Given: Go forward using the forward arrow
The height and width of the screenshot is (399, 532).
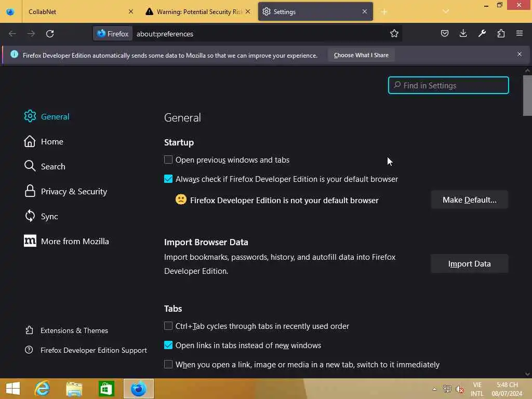Looking at the screenshot, I should (x=31, y=34).
